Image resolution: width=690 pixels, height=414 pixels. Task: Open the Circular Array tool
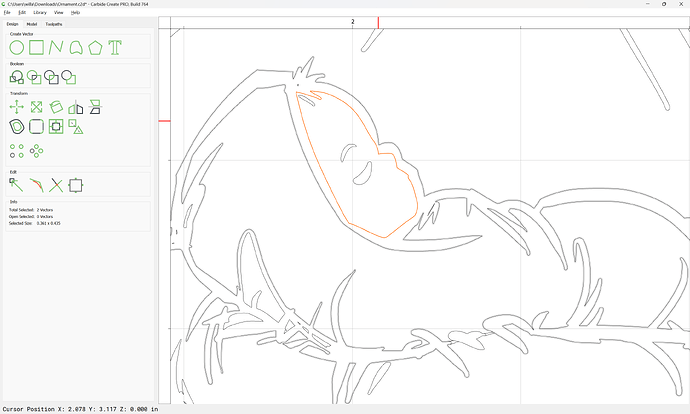click(x=37, y=151)
